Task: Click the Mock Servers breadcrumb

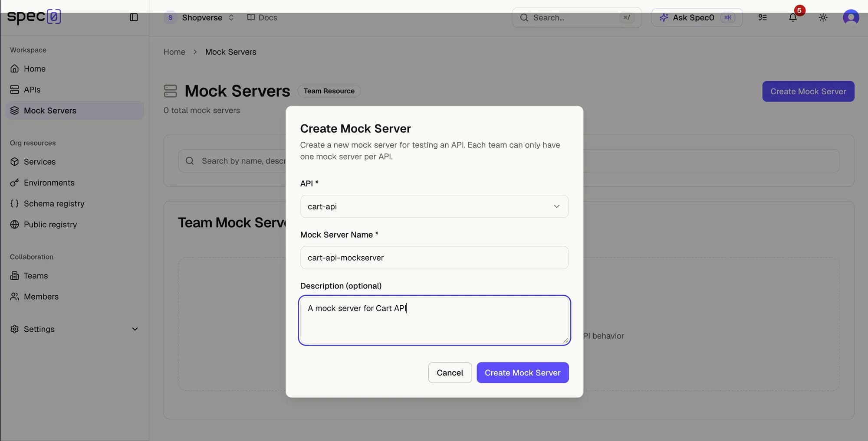Action: pyautogui.click(x=231, y=52)
